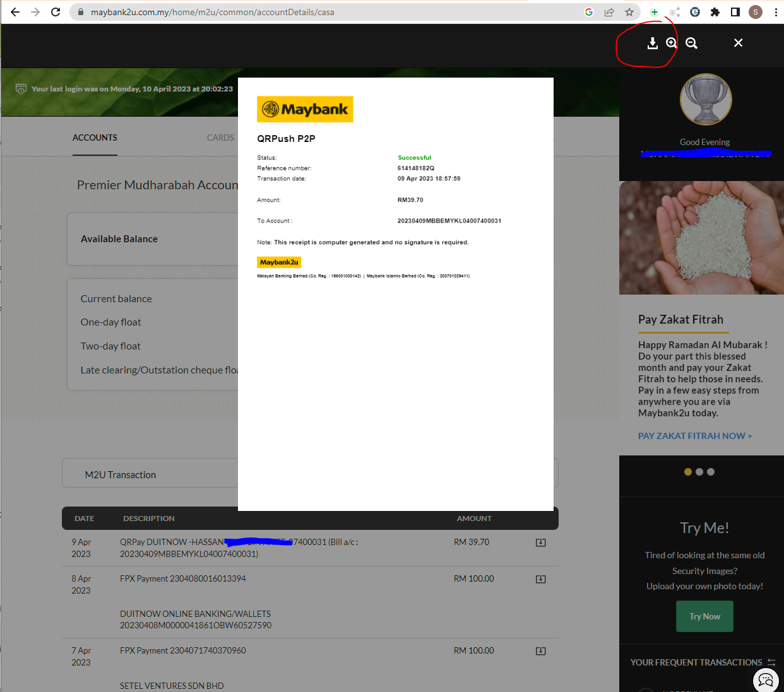
Task: Open the blue circular extension icon
Action: click(x=695, y=12)
